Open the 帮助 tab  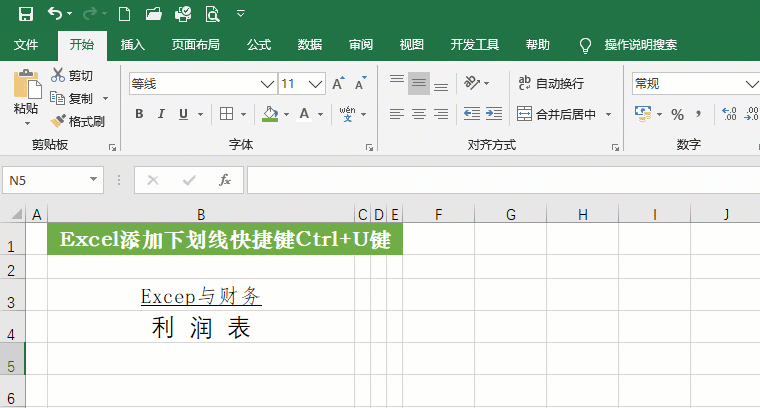click(538, 45)
